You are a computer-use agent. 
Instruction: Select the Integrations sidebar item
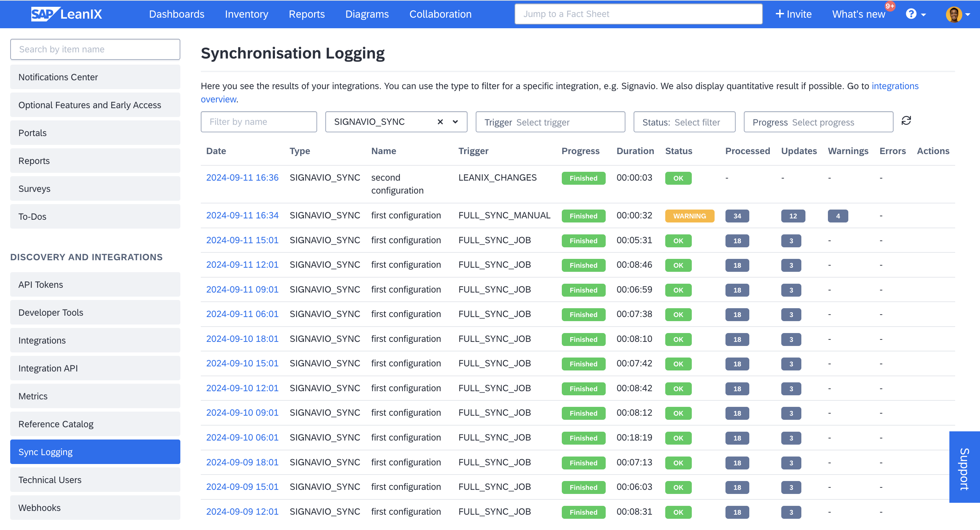click(x=43, y=340)
